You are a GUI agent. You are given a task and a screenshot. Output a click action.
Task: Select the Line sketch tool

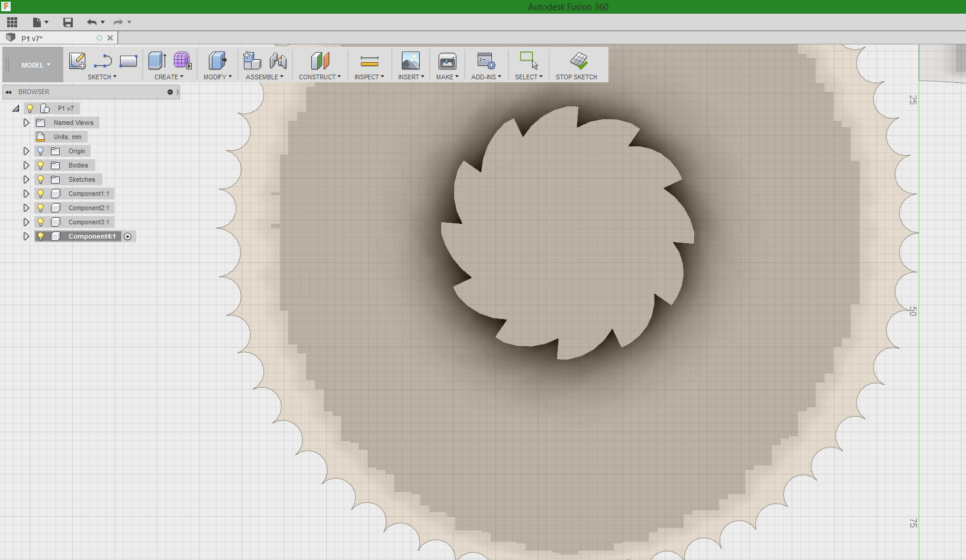point(103,61)
